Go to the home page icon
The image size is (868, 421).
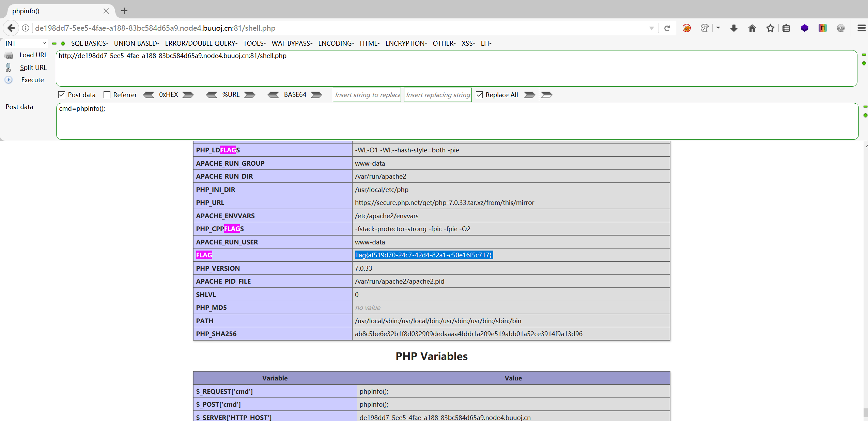pyautogui.click(x=752, y=28)
